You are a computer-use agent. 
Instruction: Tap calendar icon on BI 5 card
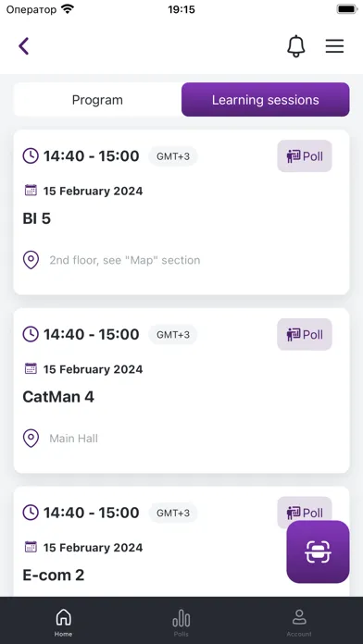(31, 191)
